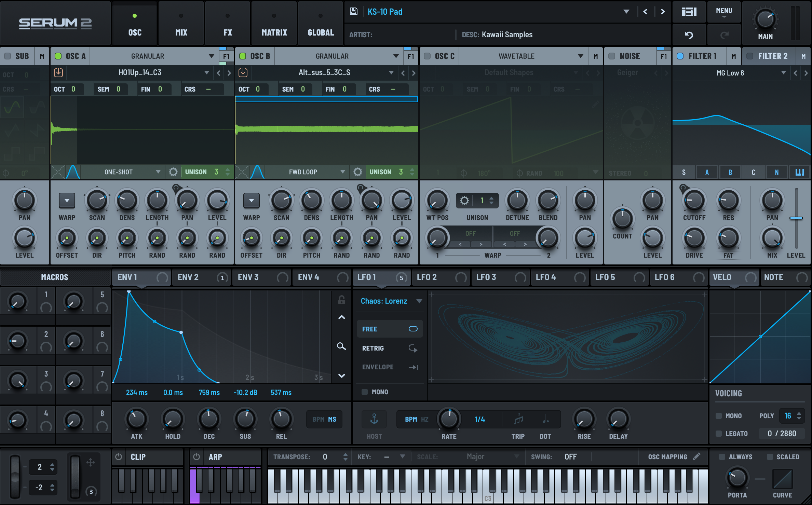
Task: Open ONE-SHOT playback mode dropdown
Action: coord(158,172)
